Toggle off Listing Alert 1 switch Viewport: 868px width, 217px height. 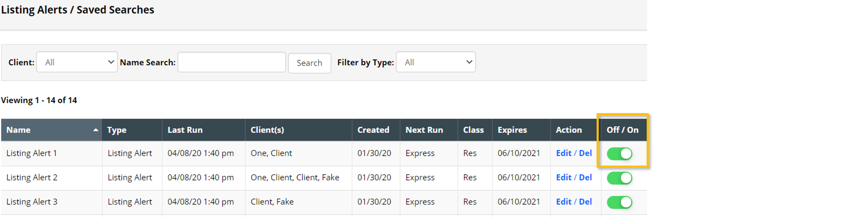coord(619,154)
